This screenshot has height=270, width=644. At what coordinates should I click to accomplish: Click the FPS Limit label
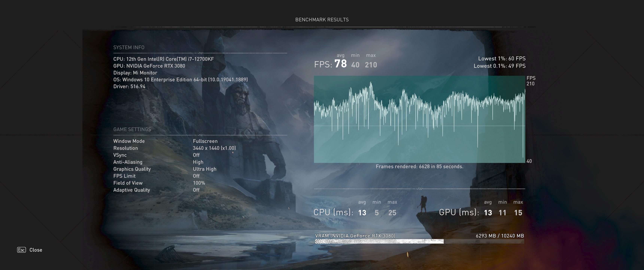click(124, 176)
